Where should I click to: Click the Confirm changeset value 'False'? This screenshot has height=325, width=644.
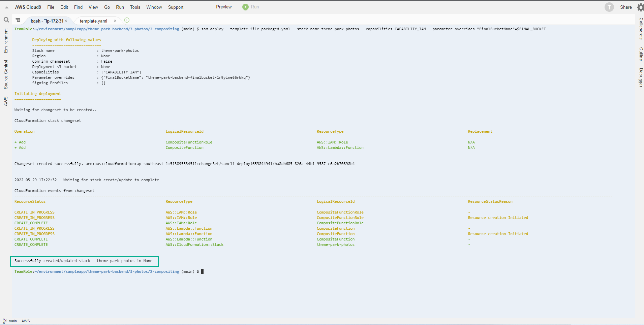pyautogui.click(x=107, y=61)
